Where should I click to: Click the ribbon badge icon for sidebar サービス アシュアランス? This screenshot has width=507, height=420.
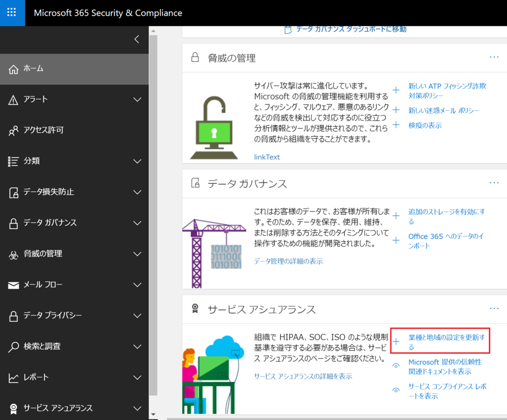coord(13,409)
